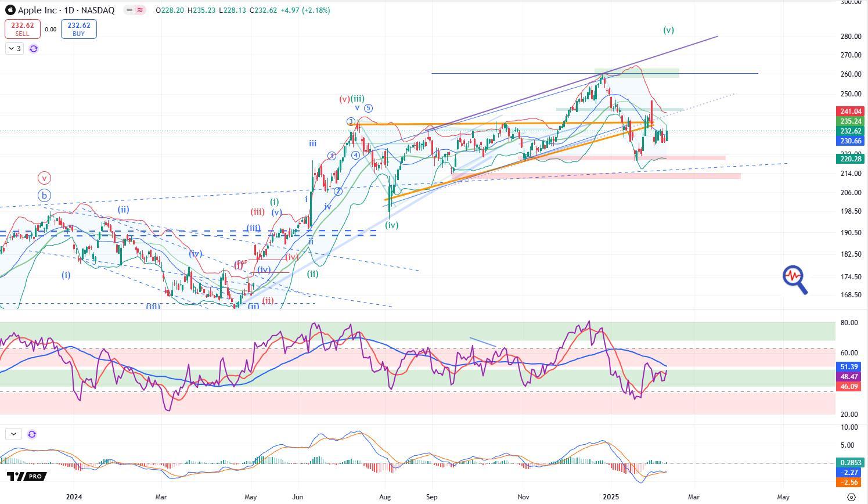Screen dimensions: 868x504
Task: Click the red 232.62 SELL button
Action: click(23, 29)
